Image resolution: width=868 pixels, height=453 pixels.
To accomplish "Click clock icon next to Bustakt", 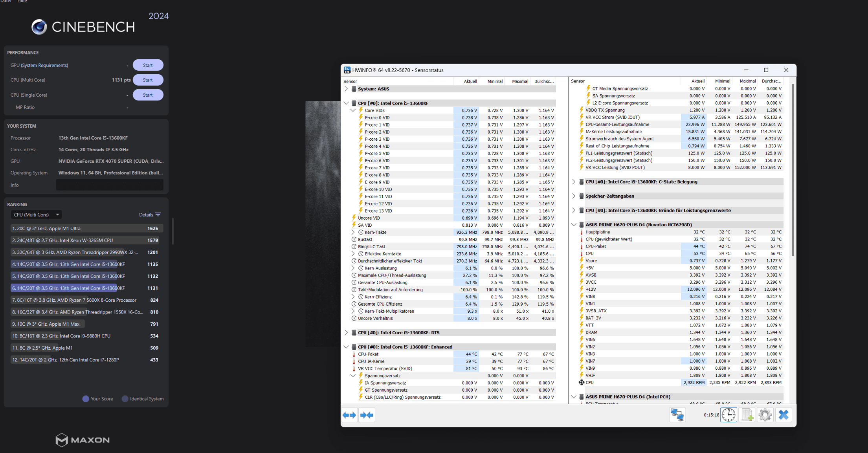I will pos(354,239).
